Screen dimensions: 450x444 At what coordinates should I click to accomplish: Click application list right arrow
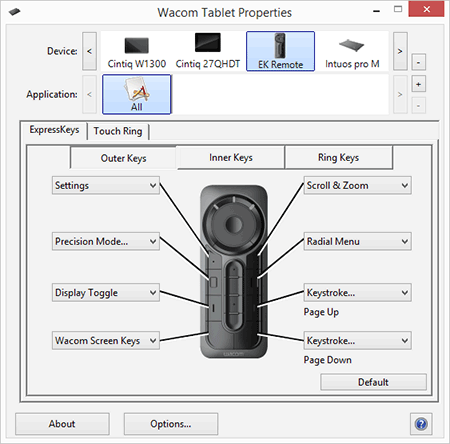(x=400, y=94)
